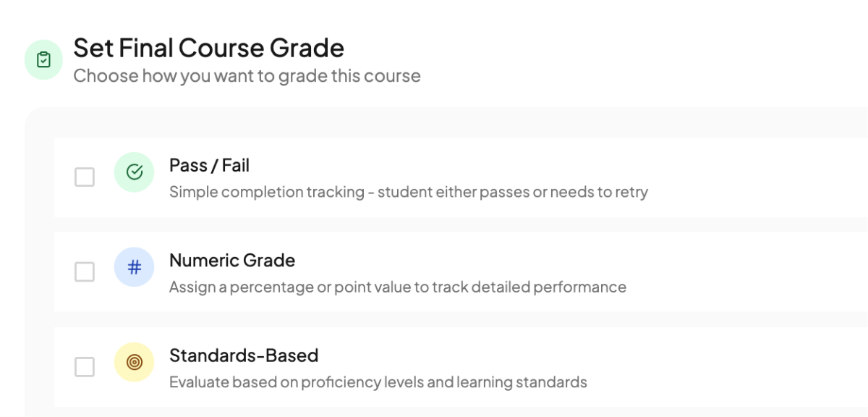Click the "Set Final Course Grade" heading
This screenshot has height=417, width=868.
[208, 48]
